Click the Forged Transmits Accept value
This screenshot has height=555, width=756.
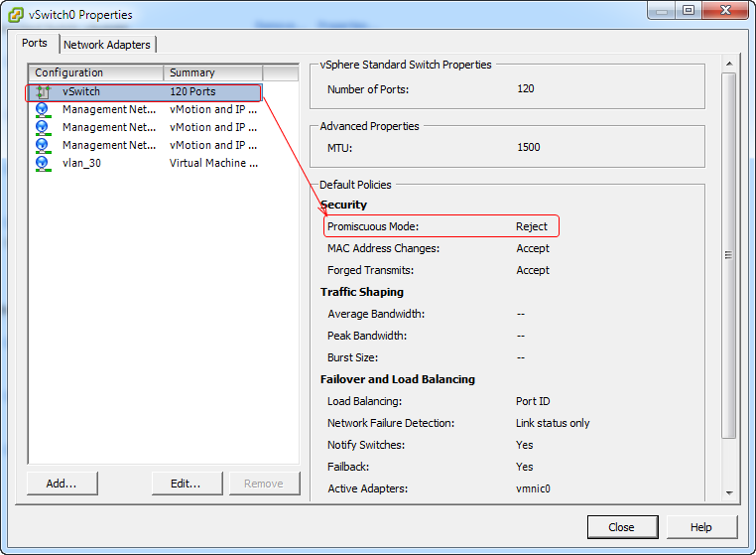pos(533,270)
